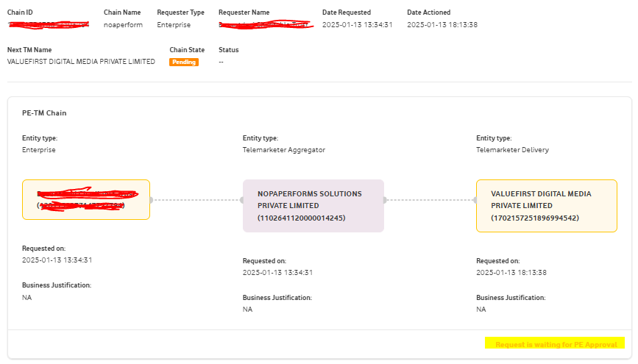Click Next TM Name value VALUEFIRST DIGITAL MEDIA PRIVATE LIMITED
638x364 pixels.
[81, 62]
